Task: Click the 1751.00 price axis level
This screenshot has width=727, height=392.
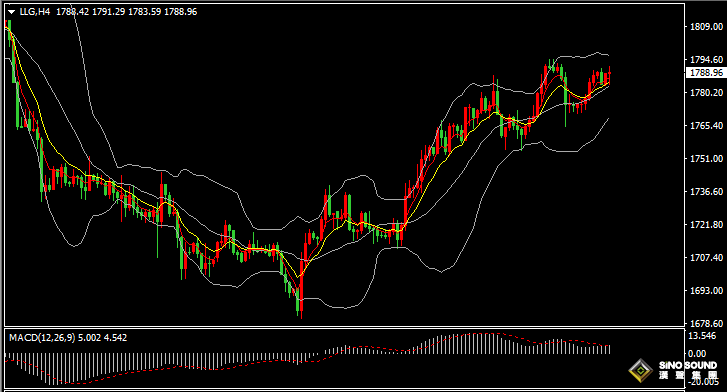Action: coord(706,159)
